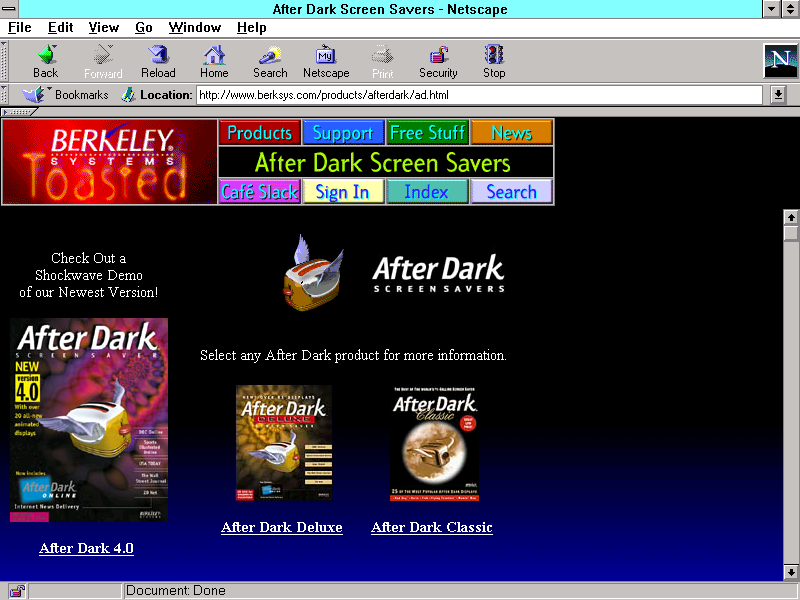The width and height of the screenshot is (800, 600).
Task: Collapse the navigation toolbar grip
Action: [x=4, y=61]
